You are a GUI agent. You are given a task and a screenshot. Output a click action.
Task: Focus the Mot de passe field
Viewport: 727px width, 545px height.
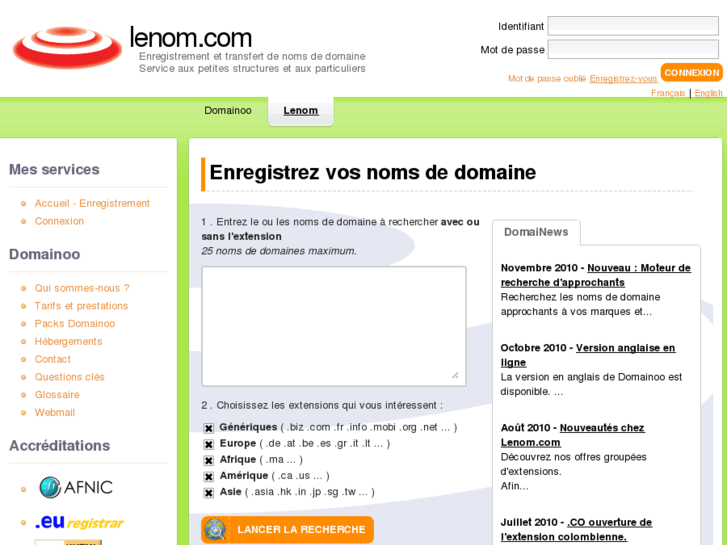point(633,49)
